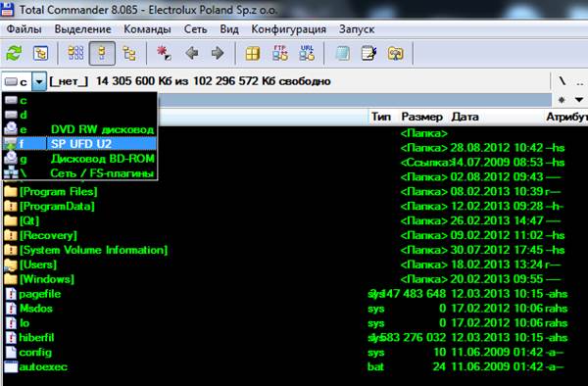588x386 pixels.
Task: Click the date 26.02.2013 14:47
Action: (497, 220)
